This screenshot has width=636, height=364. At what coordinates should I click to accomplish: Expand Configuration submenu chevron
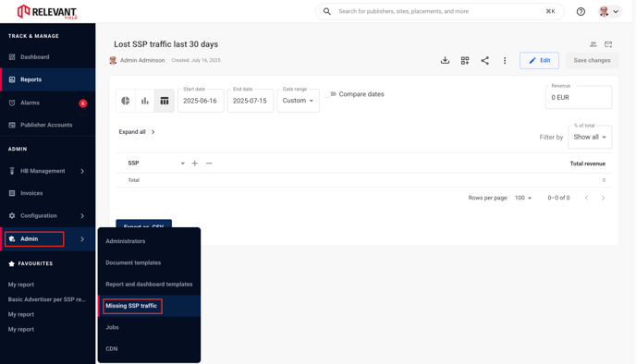point(82,215)
